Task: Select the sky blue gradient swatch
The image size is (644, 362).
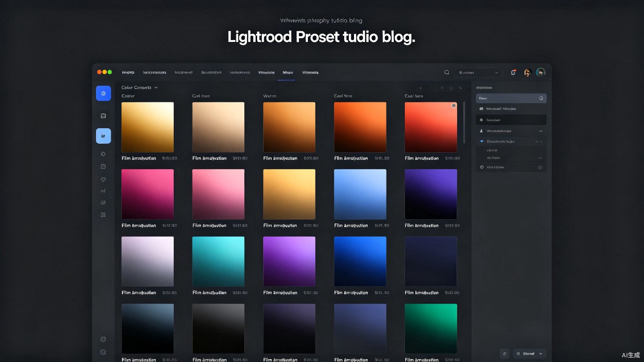Action: coord(360,194)
